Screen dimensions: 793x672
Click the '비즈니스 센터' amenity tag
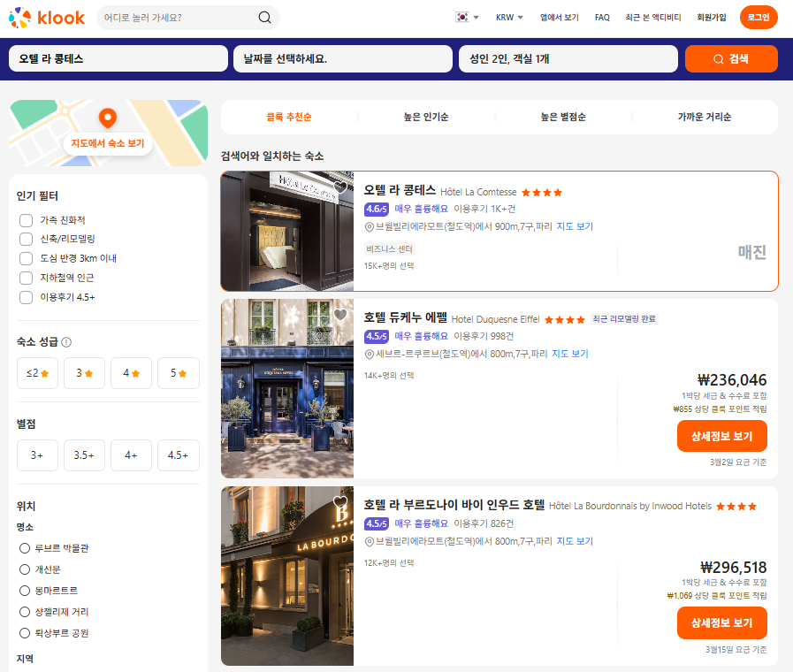click(389, 248)
